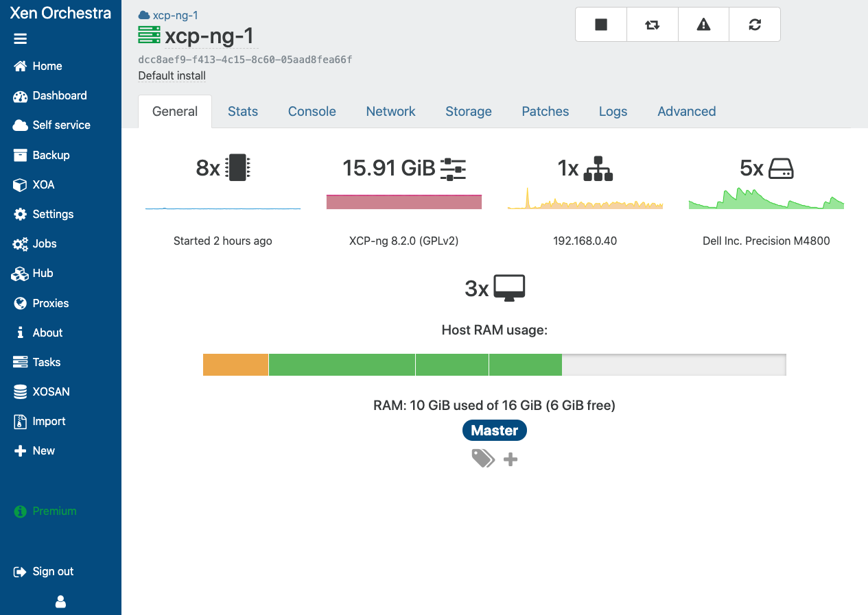Follow the xcp-ng-1 pool link
868x615 pixels.
point(175,15)
